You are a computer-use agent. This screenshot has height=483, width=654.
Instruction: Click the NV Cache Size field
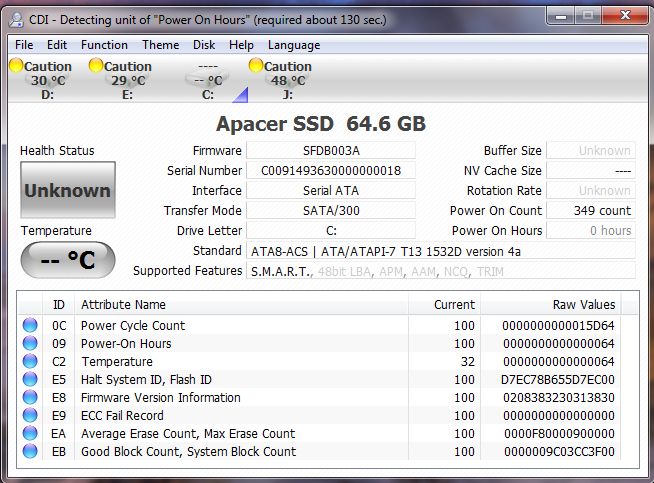coord(591,171)
